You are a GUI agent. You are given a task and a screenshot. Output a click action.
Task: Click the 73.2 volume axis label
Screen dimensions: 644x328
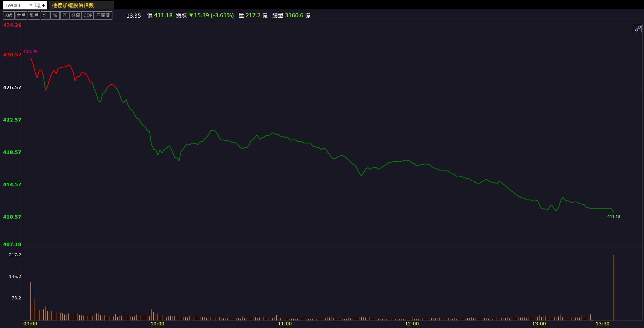16,298
